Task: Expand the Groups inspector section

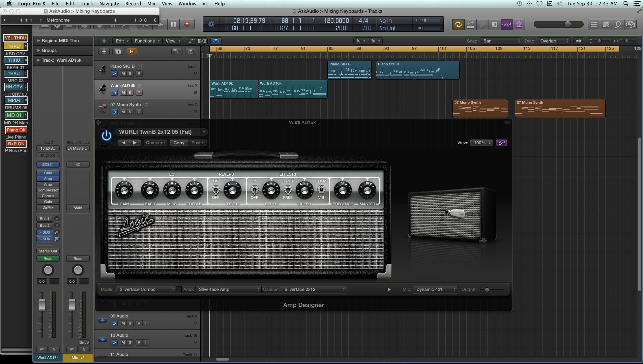Action: (39, 50)
